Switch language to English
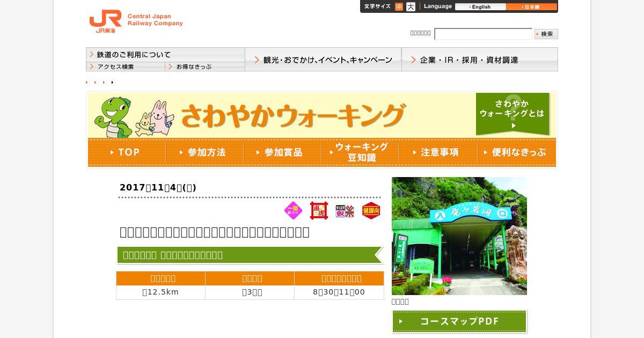644x338 pixels. pyautogui.click(x=480, y=7)
